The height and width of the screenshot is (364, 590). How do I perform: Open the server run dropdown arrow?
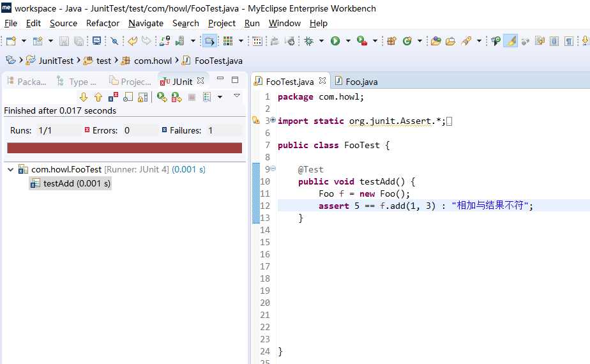[x=193, y=41]
